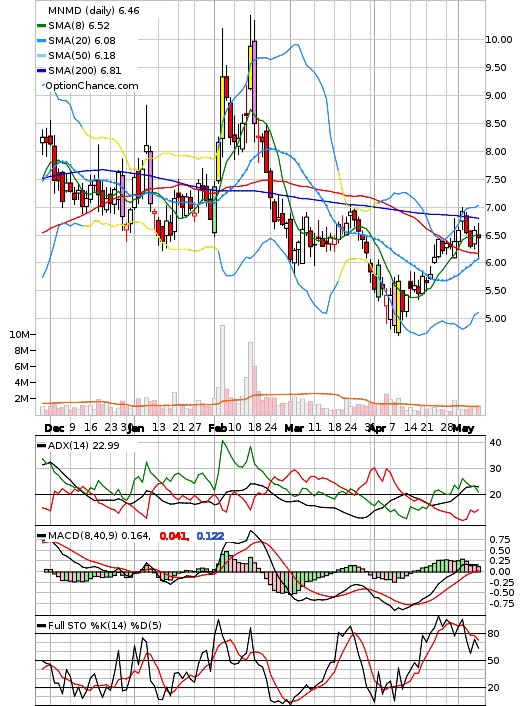Select the ADX(14) 22.99 indicator label

[84, 445]
